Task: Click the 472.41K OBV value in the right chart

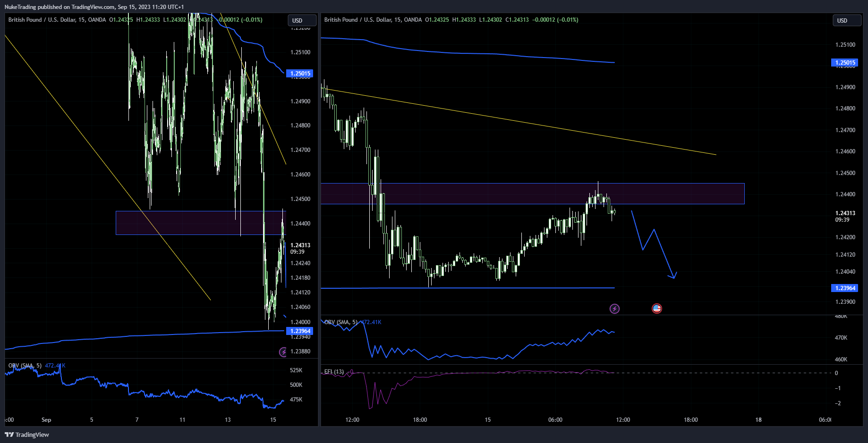Action: (371, 322)
